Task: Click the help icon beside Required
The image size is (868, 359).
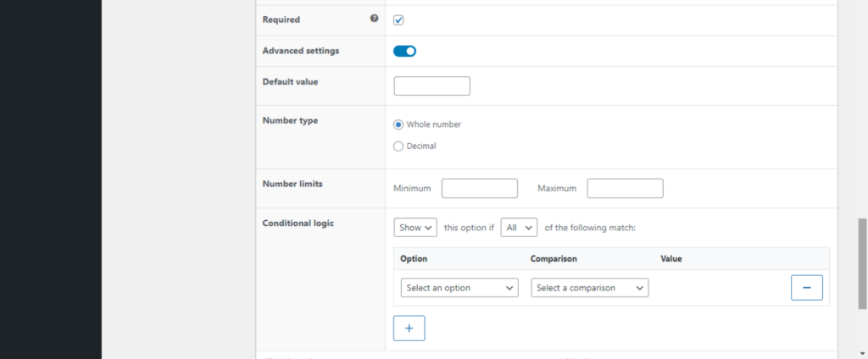Action: click(x=374, y=19)
